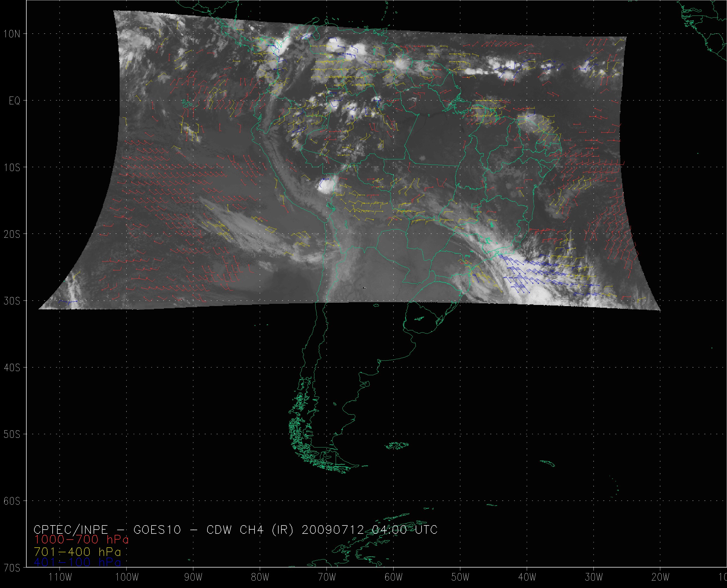Click the yellow 701-400 hPa legend entry
Viewport: 727px width, 588px height.
point(77,552)
